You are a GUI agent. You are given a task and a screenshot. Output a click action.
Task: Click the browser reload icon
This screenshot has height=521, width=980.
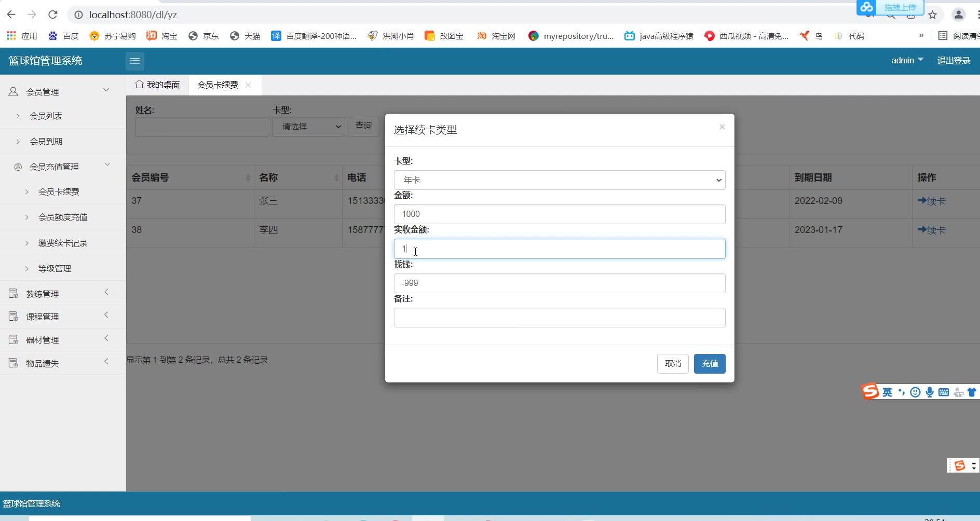pos(53,15)
